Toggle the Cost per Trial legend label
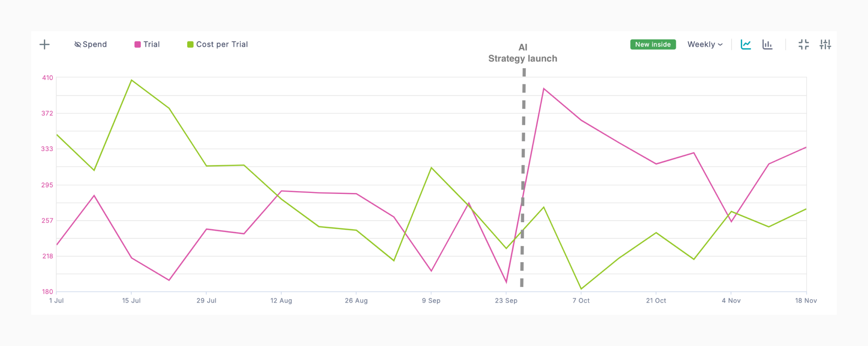The image size is (868, 346). click(222, 44)
